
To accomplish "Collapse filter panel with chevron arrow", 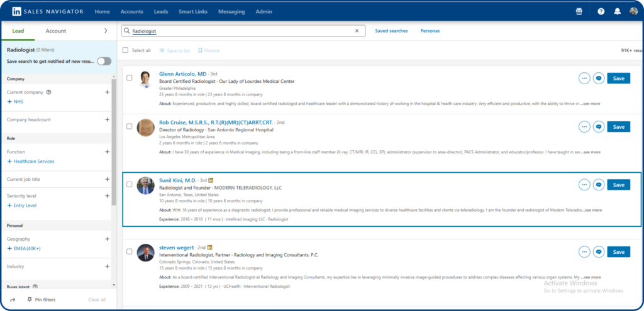I will coord(106,31).
